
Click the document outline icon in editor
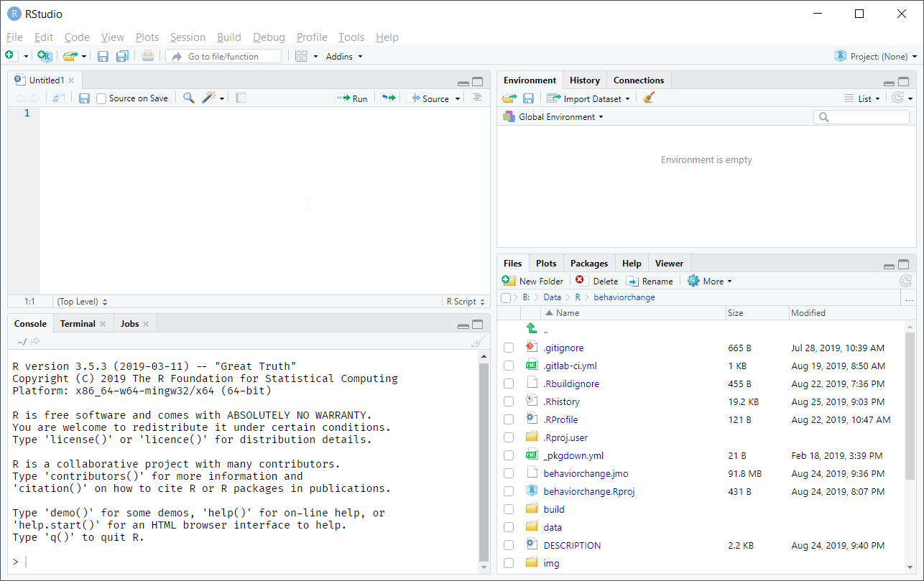click(x=477, y=98)
